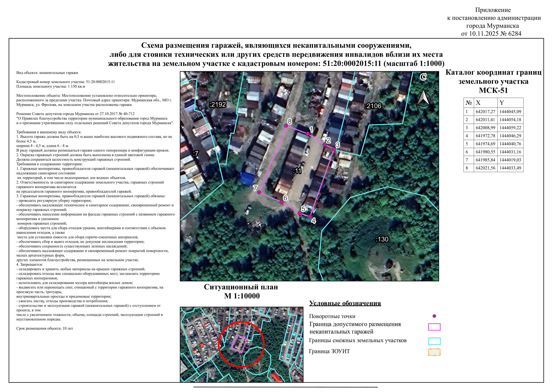Click turning point 6 marker on map
555x392 pixels.
point(282,202)
